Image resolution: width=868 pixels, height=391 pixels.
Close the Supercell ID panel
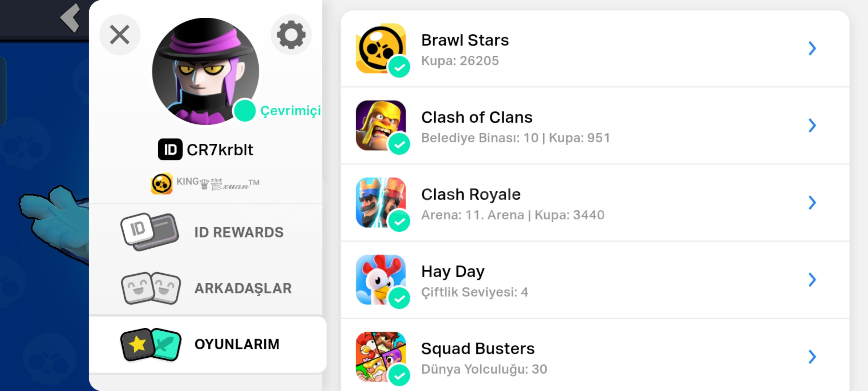tap(120, 35)
